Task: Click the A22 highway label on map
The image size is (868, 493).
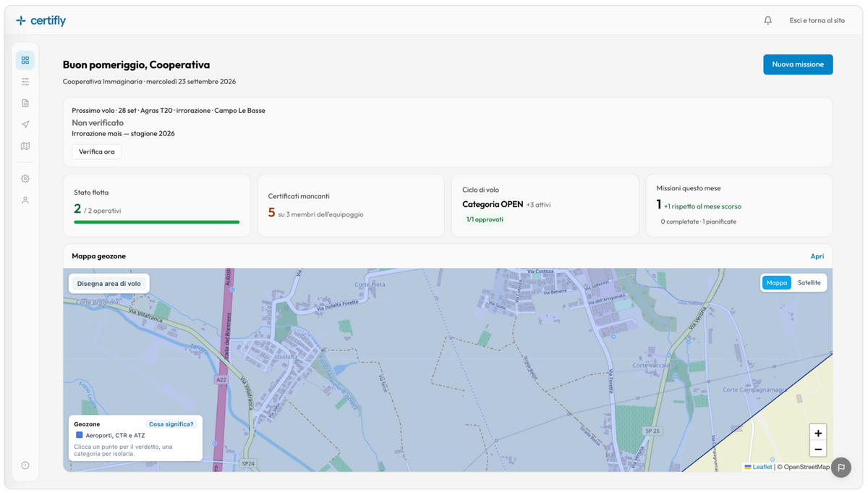Action: click(x=221, y=379)
